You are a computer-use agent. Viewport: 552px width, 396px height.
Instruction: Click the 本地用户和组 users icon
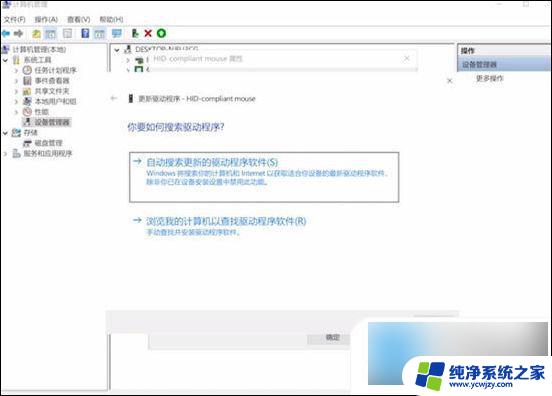coord(27,101)
